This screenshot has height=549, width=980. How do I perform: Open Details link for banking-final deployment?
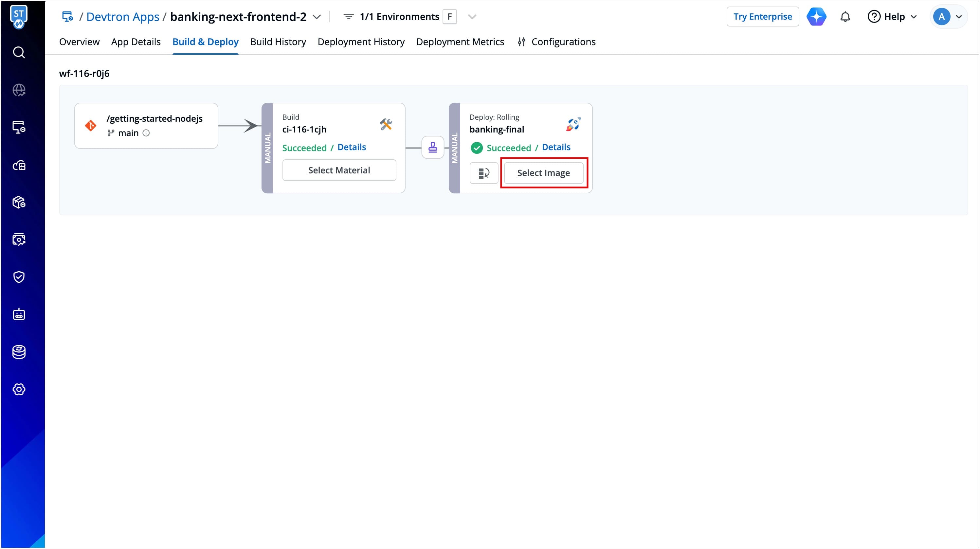[x=555, y=147]
